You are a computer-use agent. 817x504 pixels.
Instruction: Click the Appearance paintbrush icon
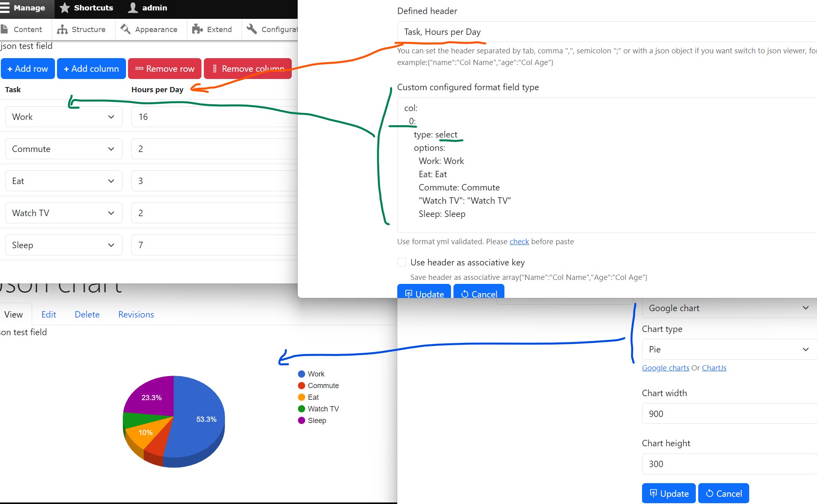(x=126, y=29)
